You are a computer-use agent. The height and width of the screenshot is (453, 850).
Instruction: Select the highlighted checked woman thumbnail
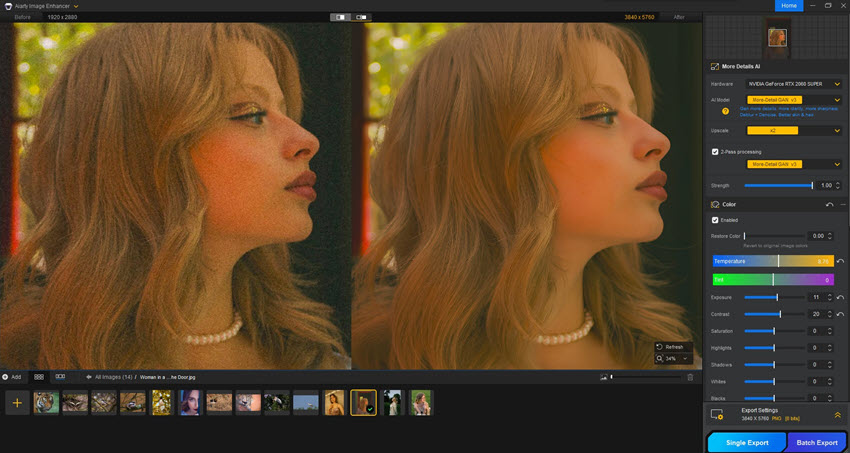click(364, 403)
